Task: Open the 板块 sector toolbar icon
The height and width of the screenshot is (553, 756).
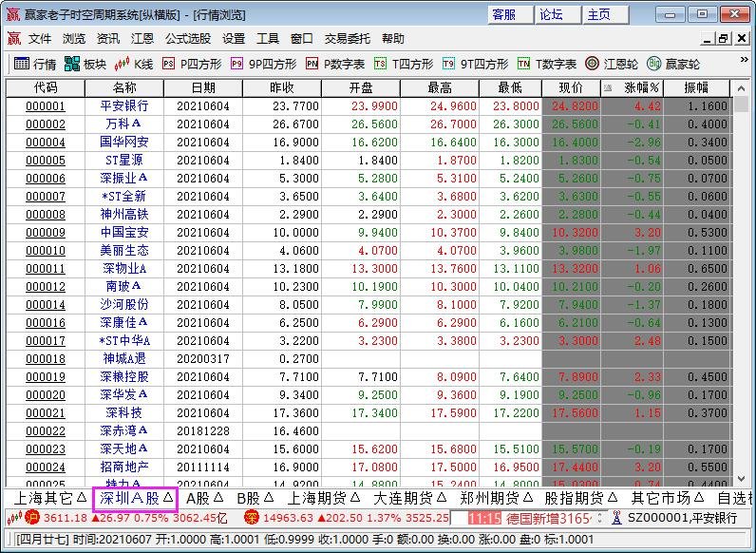Action: 72,64
